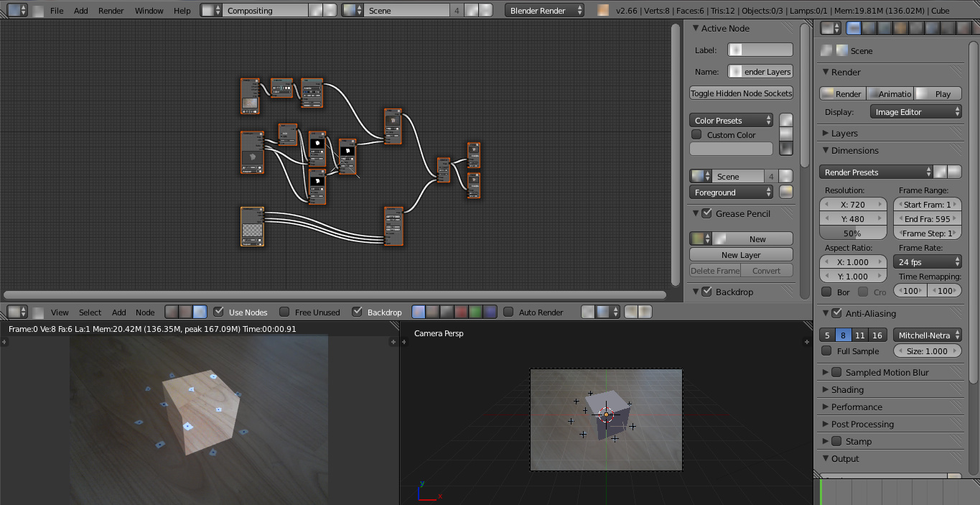
Task: Toggle the Anti-Aliasing checkbox
Action: 836,313
